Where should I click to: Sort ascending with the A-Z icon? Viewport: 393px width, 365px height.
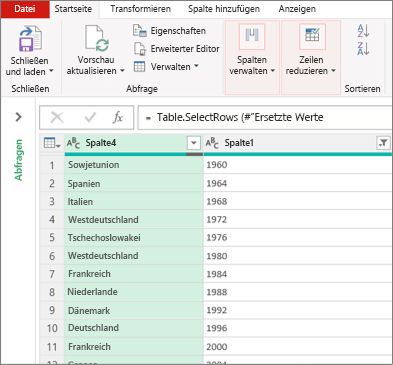(x=363, y=31)
